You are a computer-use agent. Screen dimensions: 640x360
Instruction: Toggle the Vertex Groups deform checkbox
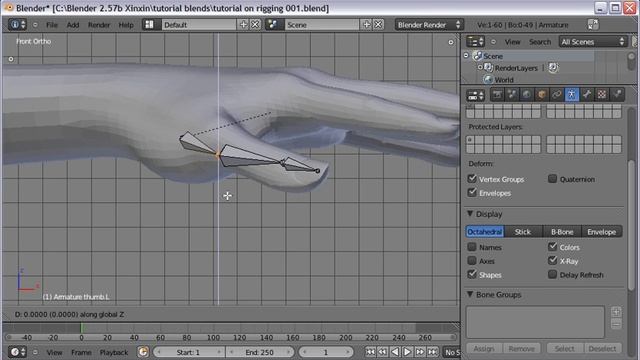pyautogui.click(x=472, y=178)
